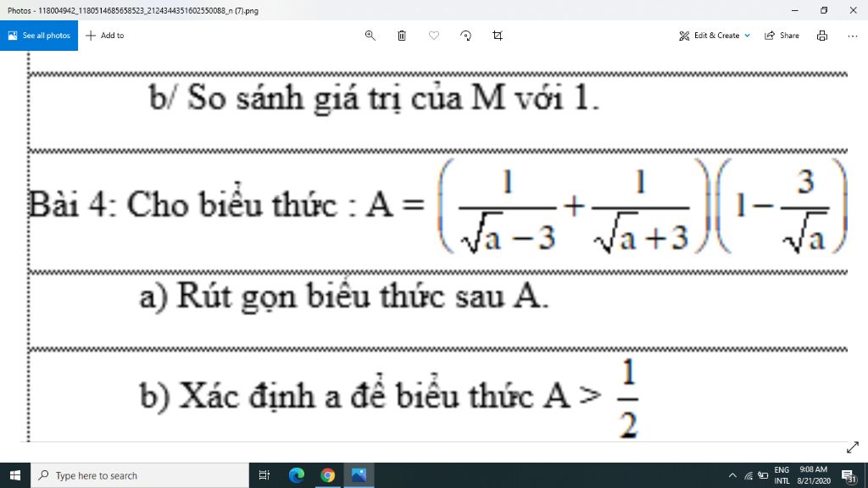
Task: Zoom in with magnifier icon
Action: (x=370, y=36)
